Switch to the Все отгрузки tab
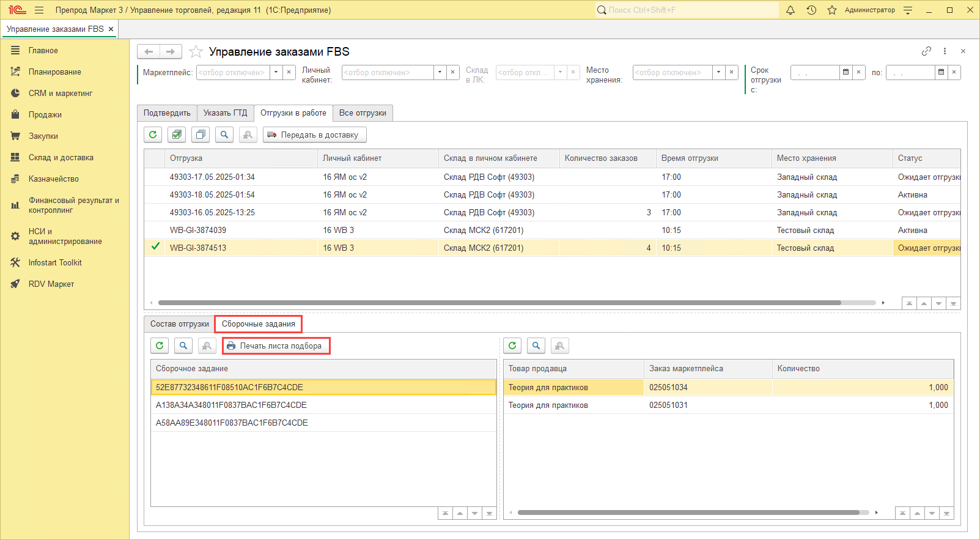980x540 pixels. [363, 113]
